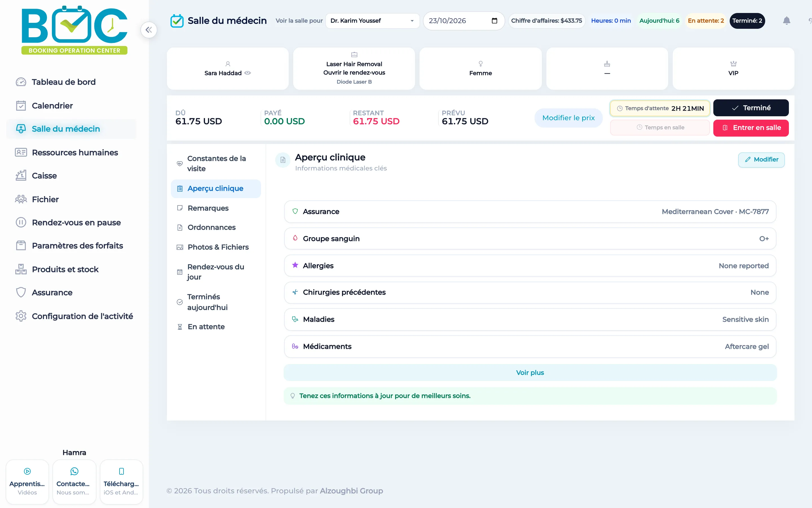Viewport: 812px width, 508px height.
Task: Click the Configuration de l'activité gear icon
Action: [x=21, y=316]
